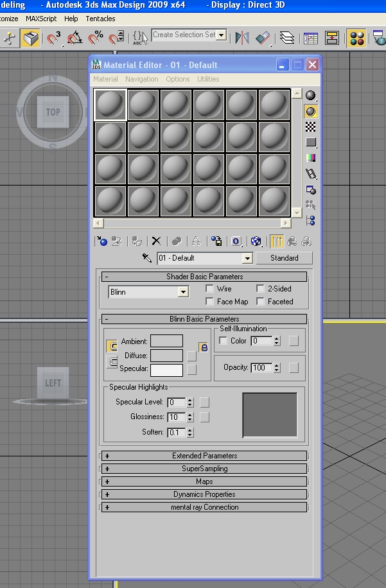Click the Specular color swatch
The image size is (386, 588).
[166, 370]
